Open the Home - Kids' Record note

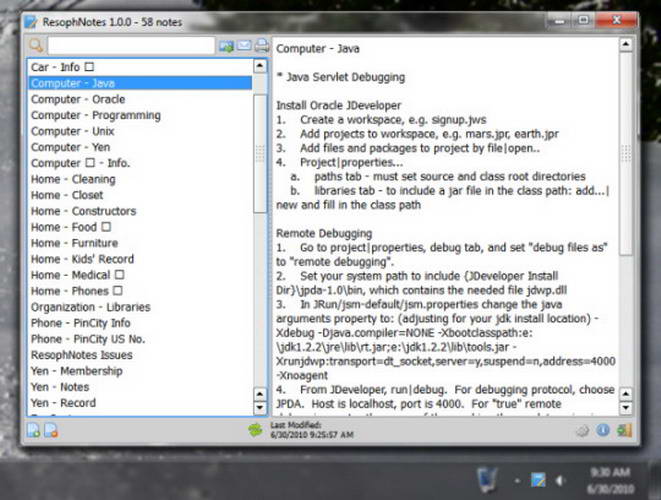click(140, 259)
